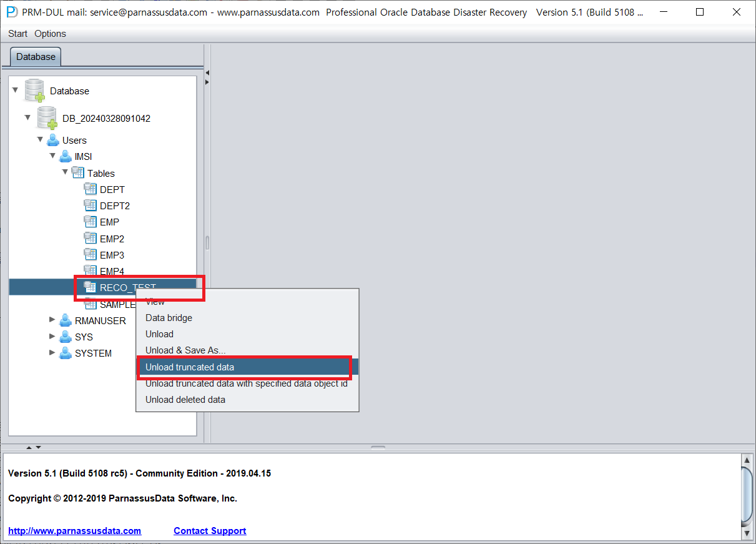Click the DEPT table icon

click(91, 189)
